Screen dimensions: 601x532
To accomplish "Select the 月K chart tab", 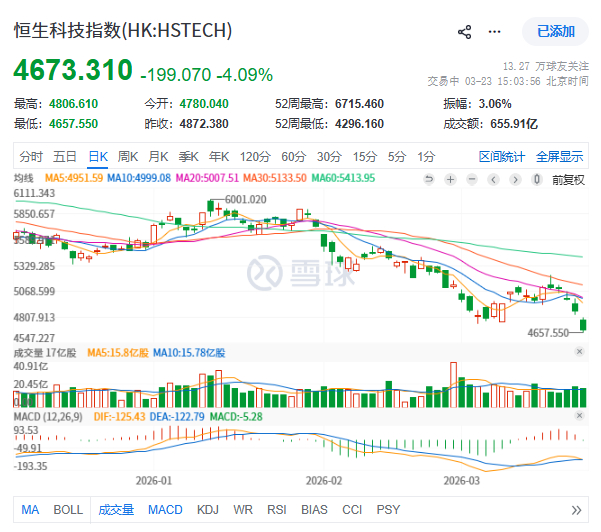I will coord(158,157).
